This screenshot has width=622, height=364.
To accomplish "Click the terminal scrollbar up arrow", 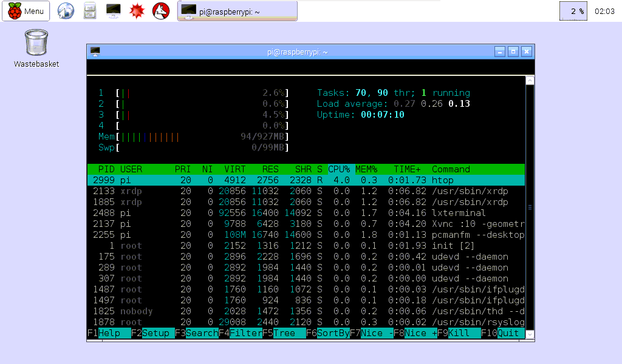I will pos(530,81).
